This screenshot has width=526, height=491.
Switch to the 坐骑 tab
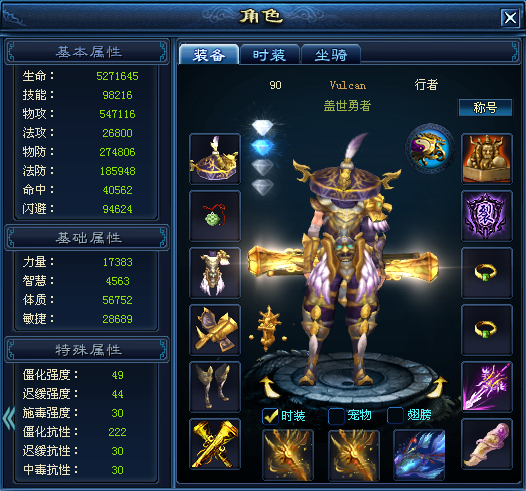point(331,55)
